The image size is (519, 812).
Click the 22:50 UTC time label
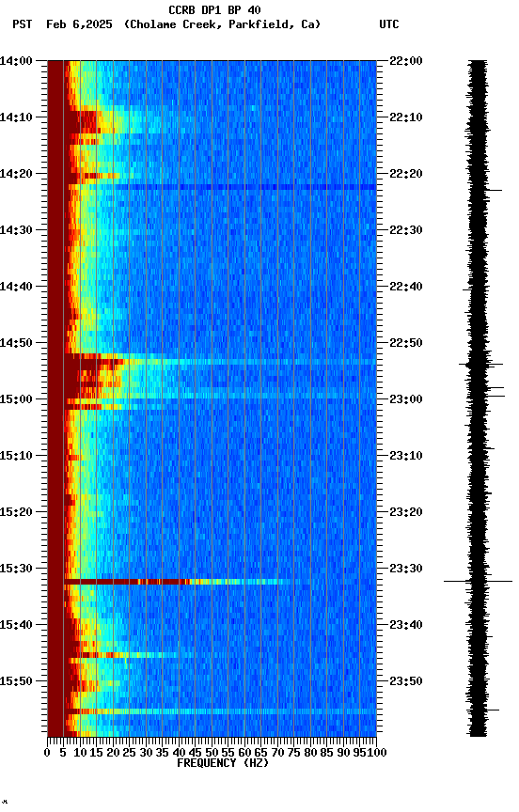(x=406, y=343)
